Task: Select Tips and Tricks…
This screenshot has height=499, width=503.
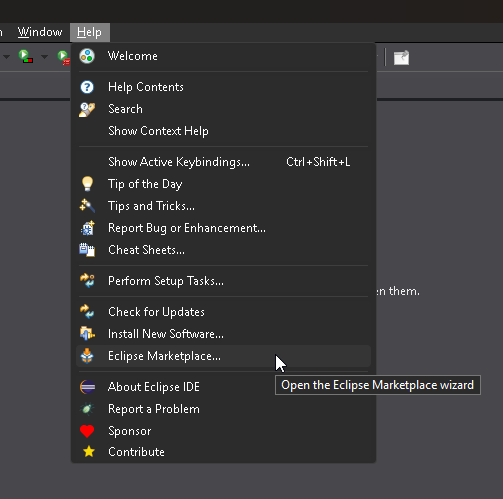Action: coord(223,206)
